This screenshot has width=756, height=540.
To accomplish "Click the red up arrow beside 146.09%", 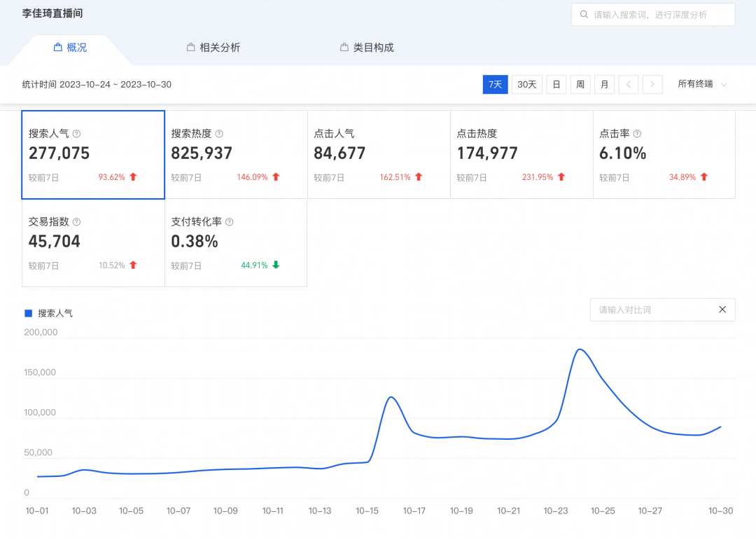I will (x=276, y=177).
